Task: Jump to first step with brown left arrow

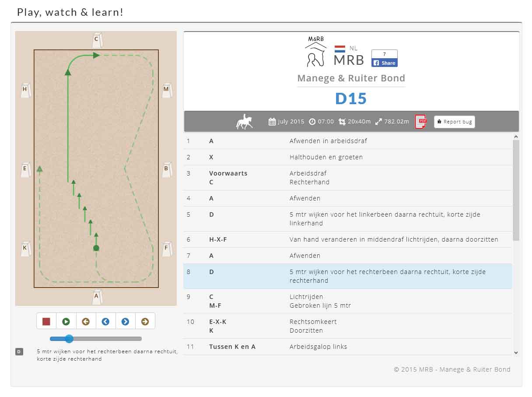Action: pos(86,322)
